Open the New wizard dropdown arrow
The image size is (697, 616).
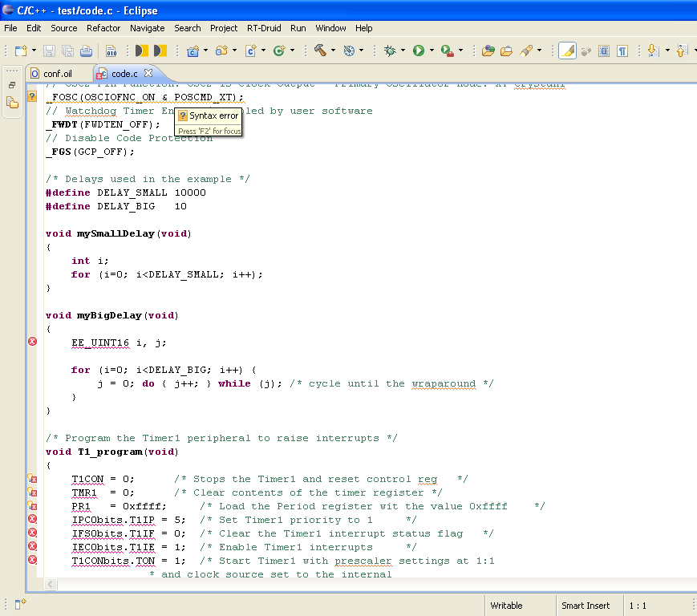coord(34,51)
